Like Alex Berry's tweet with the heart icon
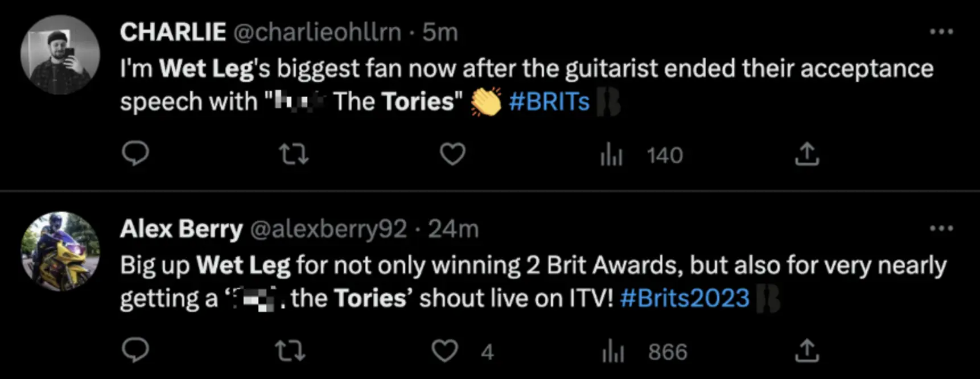 (447, 351)
